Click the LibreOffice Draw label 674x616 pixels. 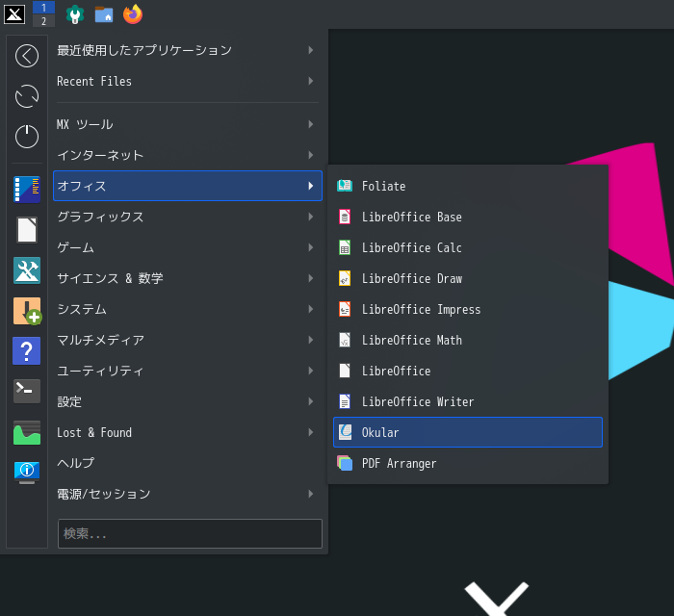click(412, 278)
